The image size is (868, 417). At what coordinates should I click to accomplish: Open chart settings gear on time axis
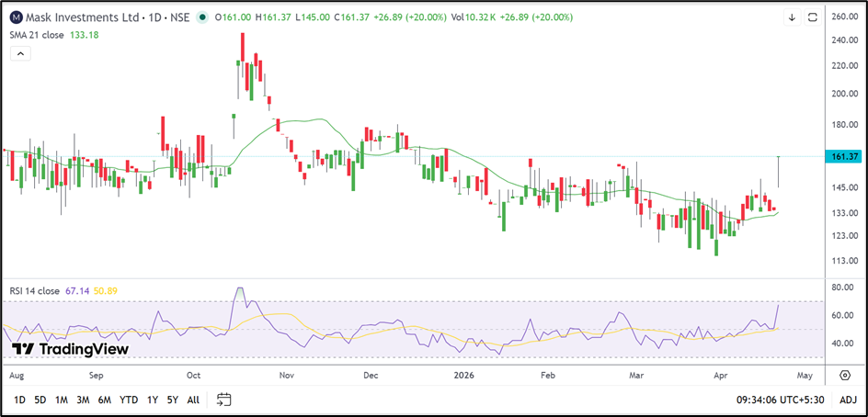pyautogui.click(x=844, y=376)
